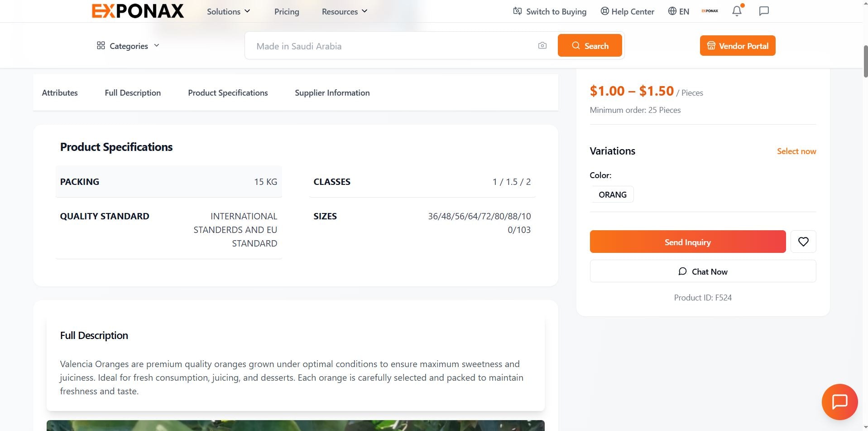The height and width of the screenshot is (431, 868).
Task: Open the Attributes section tab
Action: (59, 92)
